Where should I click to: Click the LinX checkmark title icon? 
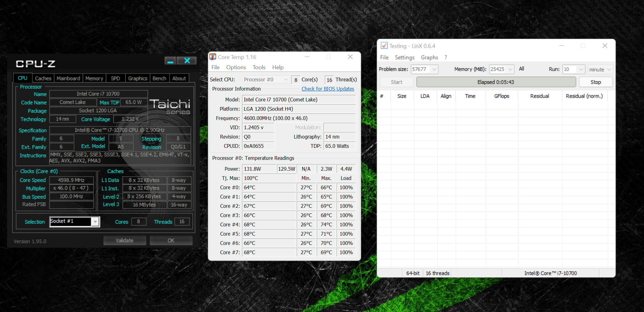pos(384,46)
